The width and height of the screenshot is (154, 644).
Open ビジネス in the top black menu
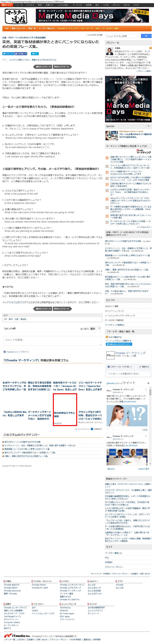30,5
